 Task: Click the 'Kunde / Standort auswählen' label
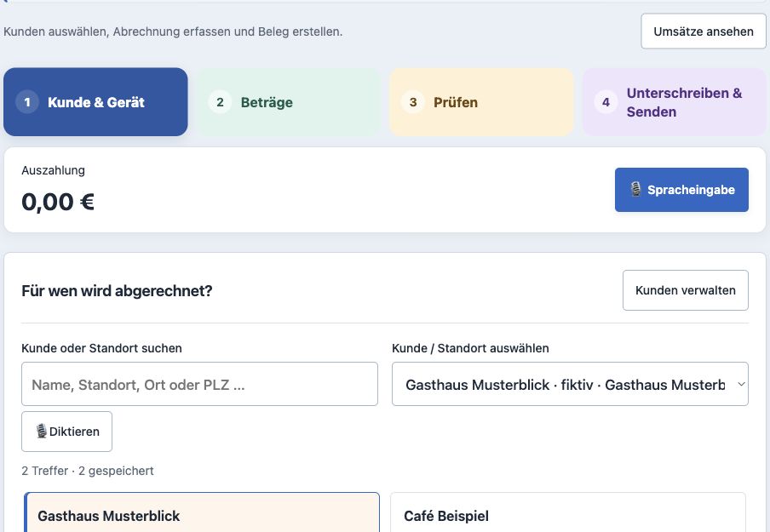pos(470,348)
